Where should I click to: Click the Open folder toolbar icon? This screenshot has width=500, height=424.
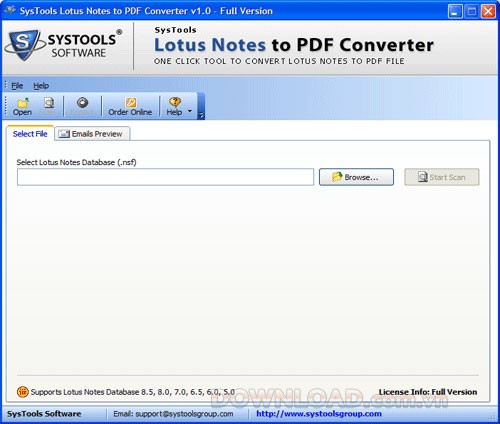pos(22,106)
